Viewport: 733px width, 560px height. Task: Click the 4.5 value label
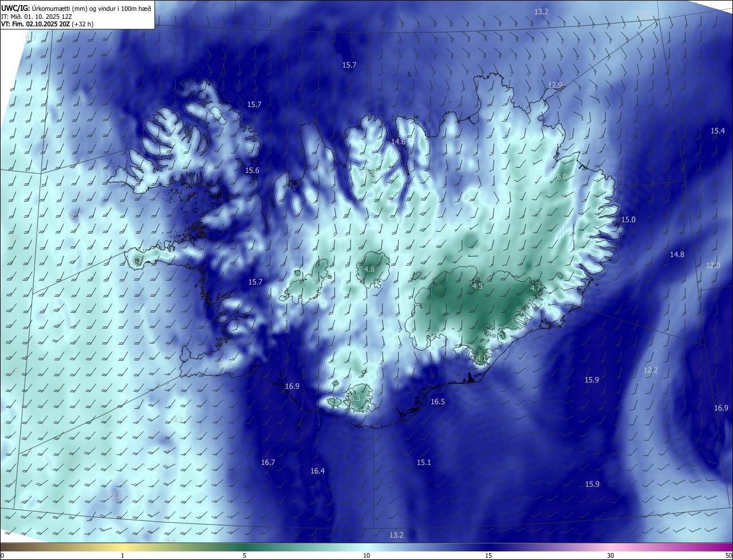(477, 286)
